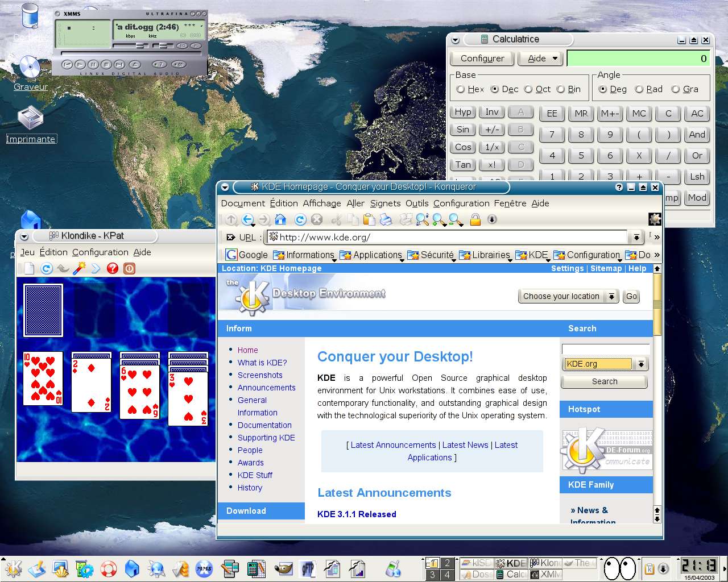Image resolution: width=728 pixels, height=582 pixels.
Task: Restart the game with KPat's blue reload icon
Action: [x=47, y=268]
